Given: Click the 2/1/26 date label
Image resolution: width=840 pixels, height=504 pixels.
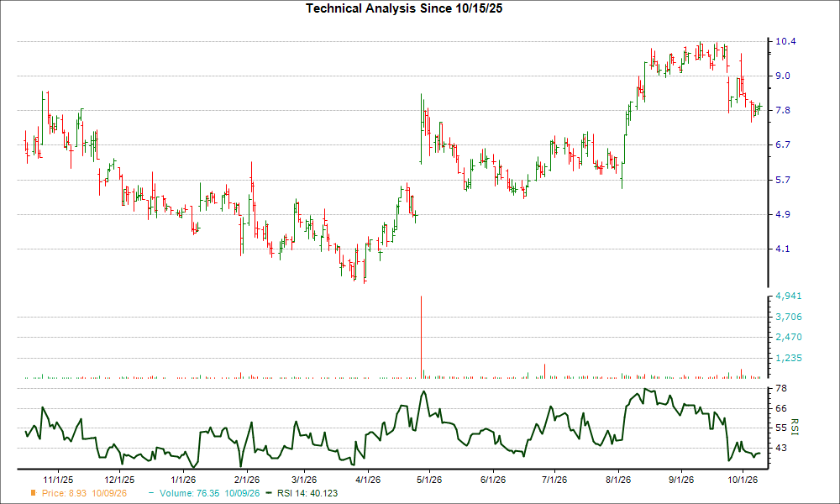Looking at the screenshot, I should click(246, 480).
